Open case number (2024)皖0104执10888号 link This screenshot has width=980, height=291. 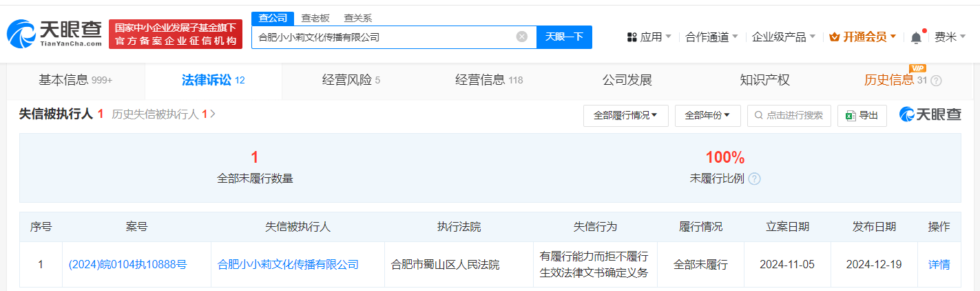(127, 264)
